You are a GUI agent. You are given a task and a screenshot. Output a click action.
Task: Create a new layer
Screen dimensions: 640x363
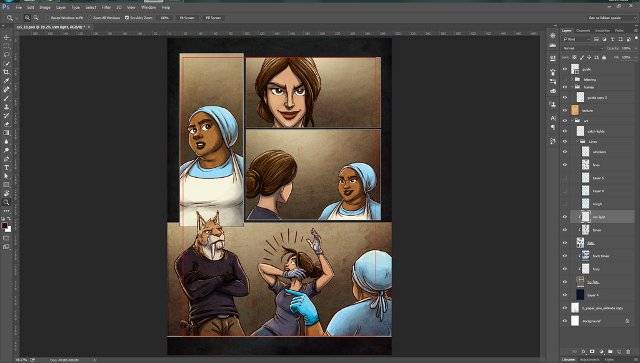click(619, 352)
